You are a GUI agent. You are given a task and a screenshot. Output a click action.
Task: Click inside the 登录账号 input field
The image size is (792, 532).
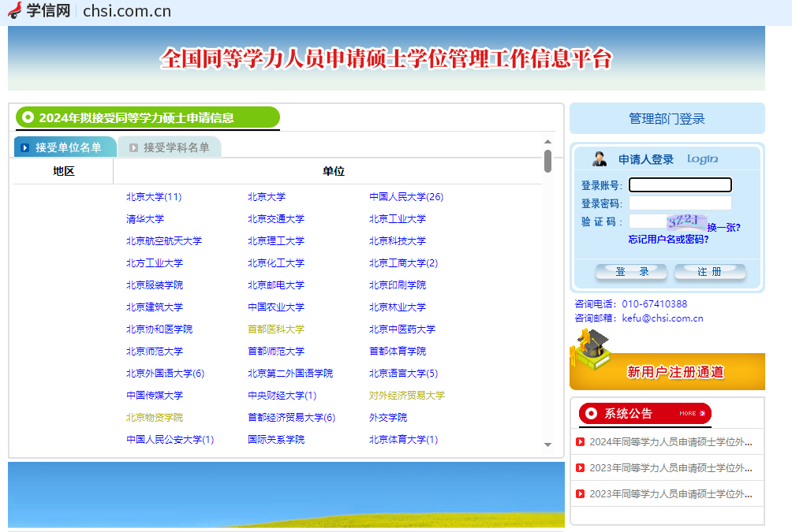(x=679, y=184)
